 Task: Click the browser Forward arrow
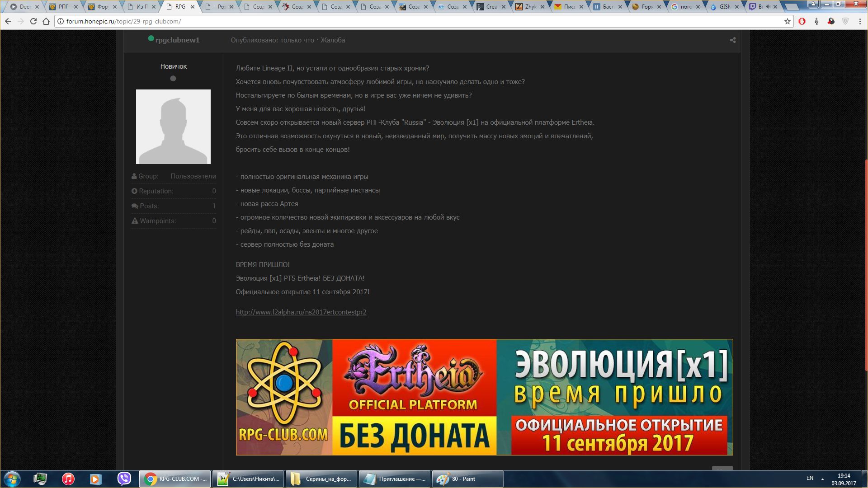tap(21, 21)
